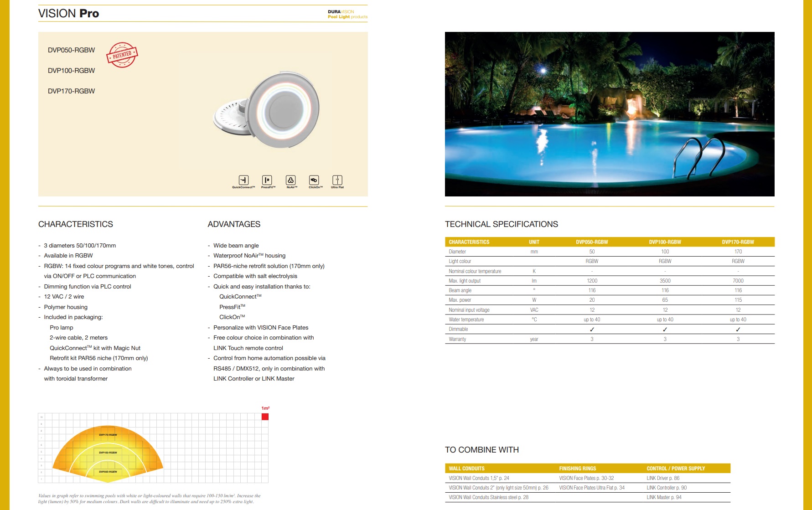Click the TO COMBINE WITH heading
812x510 pixels.
(482, 450)
